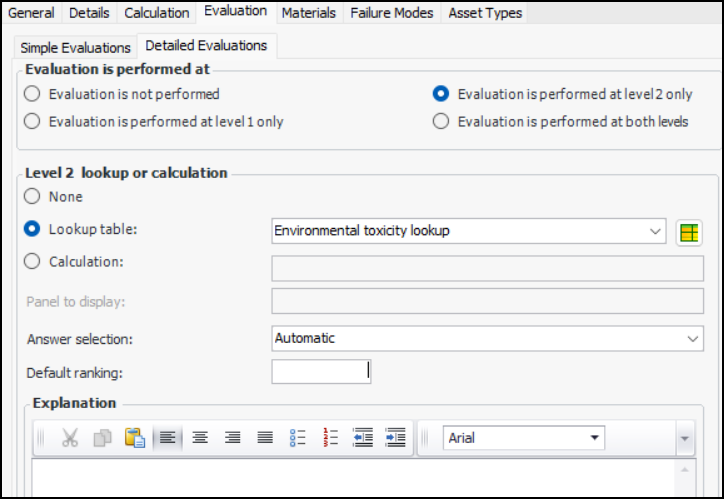Open lookup table editor grid icon
The height and width of the screenshot is (499, 724).
(688, 233)
